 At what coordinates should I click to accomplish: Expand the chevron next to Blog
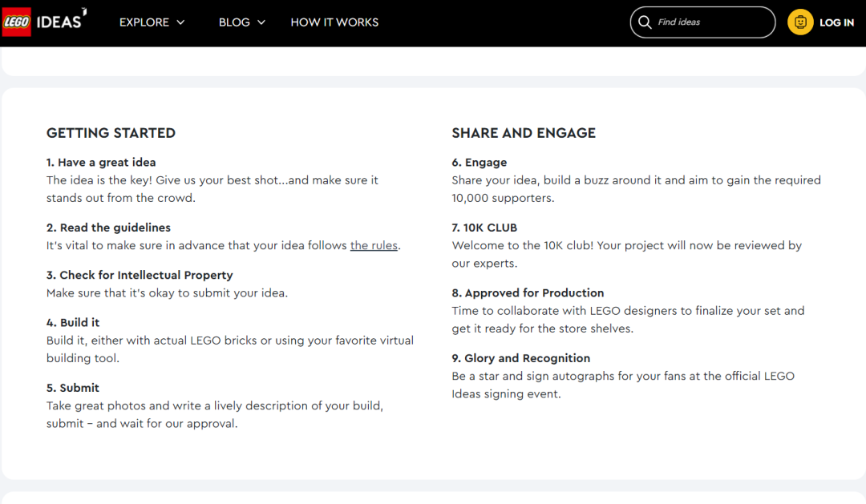pos(261,22)
